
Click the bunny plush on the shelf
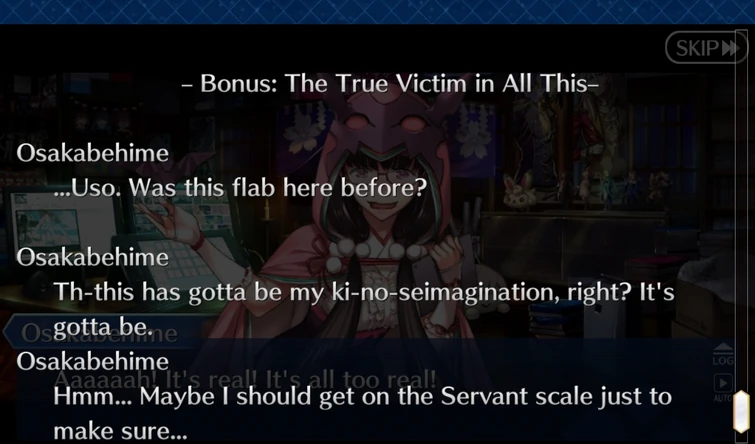coord(520,192)
